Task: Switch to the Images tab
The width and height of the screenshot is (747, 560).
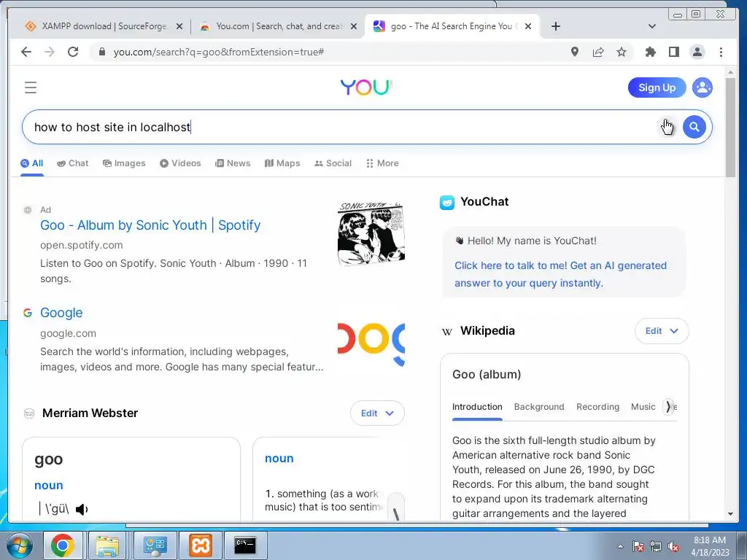Action: click(124, 163)
